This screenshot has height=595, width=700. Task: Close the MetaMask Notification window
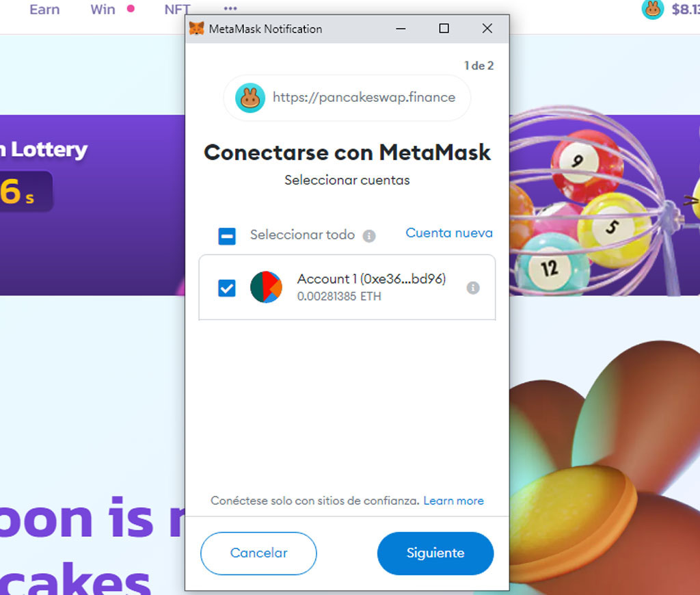coord(487,29)
